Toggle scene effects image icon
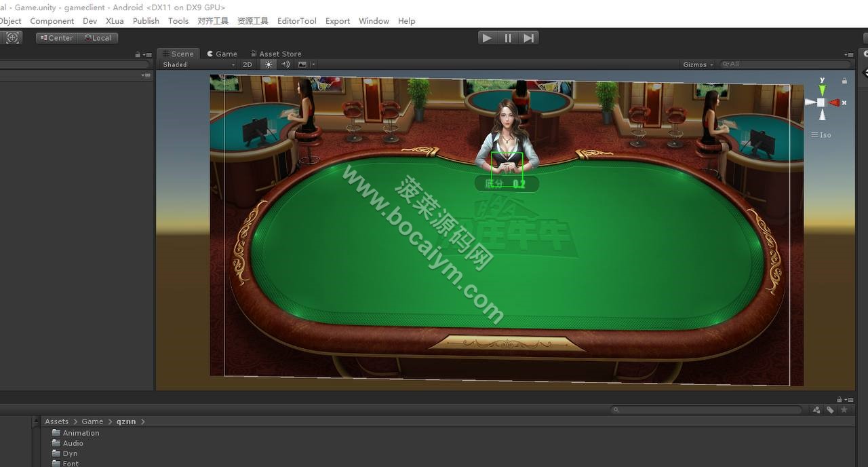The width and height of the screenshot is (868, 467). tap(302, 64)
